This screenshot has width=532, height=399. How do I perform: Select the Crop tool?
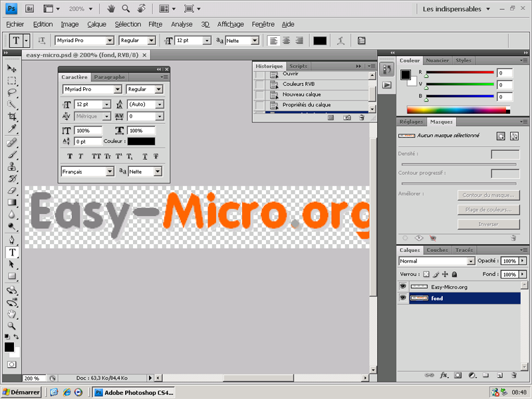[12, 116]
